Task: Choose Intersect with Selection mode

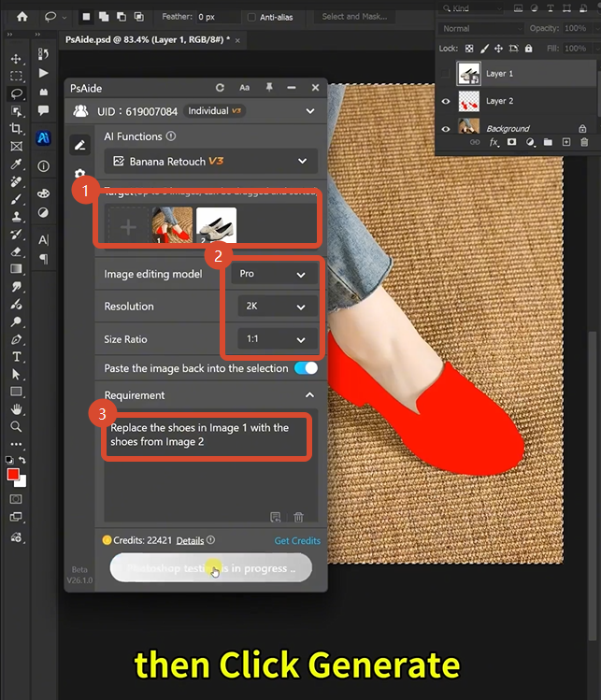Action: tap(139, 17)
